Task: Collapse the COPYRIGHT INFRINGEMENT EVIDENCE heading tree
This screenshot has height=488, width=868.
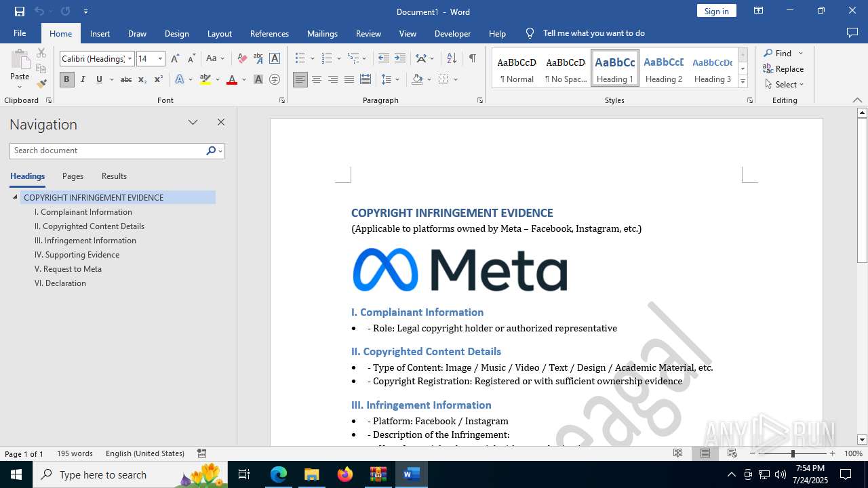Action: point(15,197)
